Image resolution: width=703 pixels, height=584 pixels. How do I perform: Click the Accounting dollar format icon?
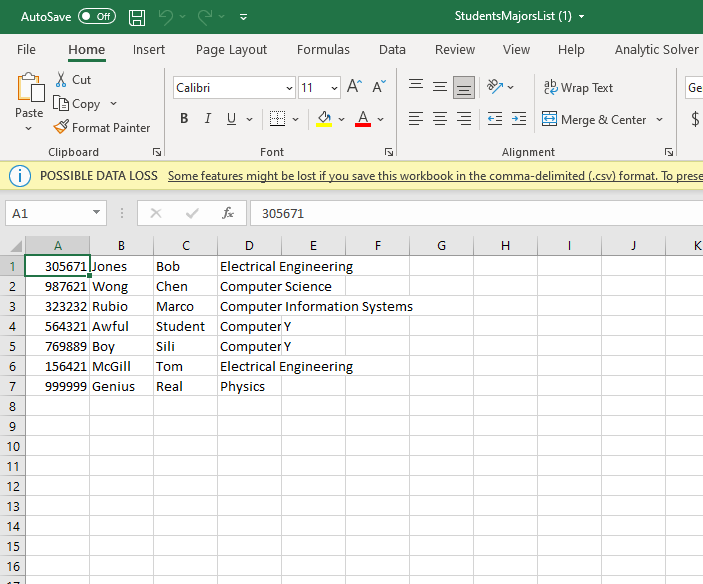click(x=695, y=119)
